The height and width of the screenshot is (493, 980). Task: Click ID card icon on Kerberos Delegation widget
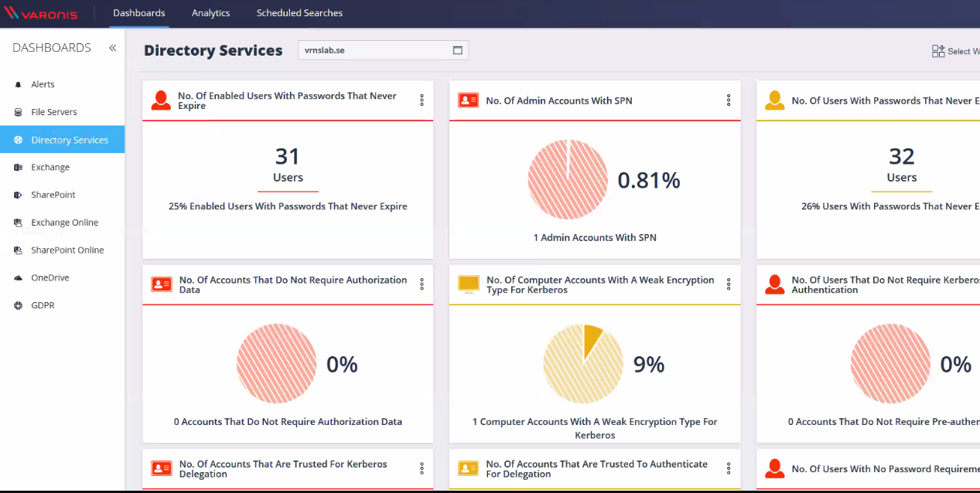click(x=161, y=468)
